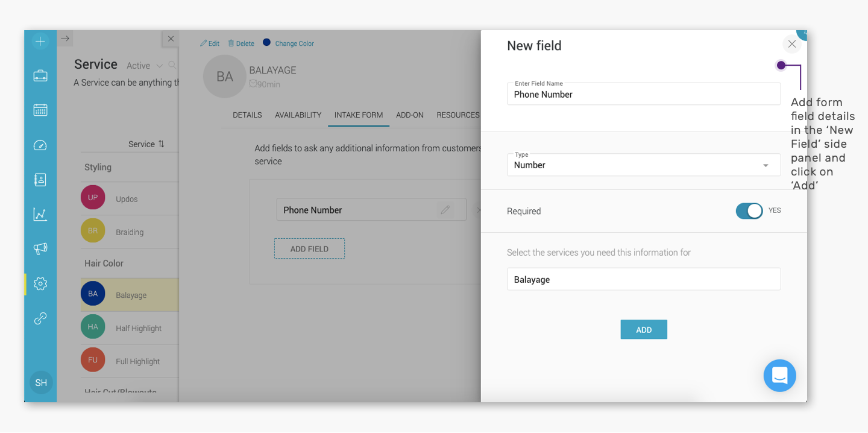The image size is (868, 433).
Task: Click the Enter Field Name input
Action: 644,93
